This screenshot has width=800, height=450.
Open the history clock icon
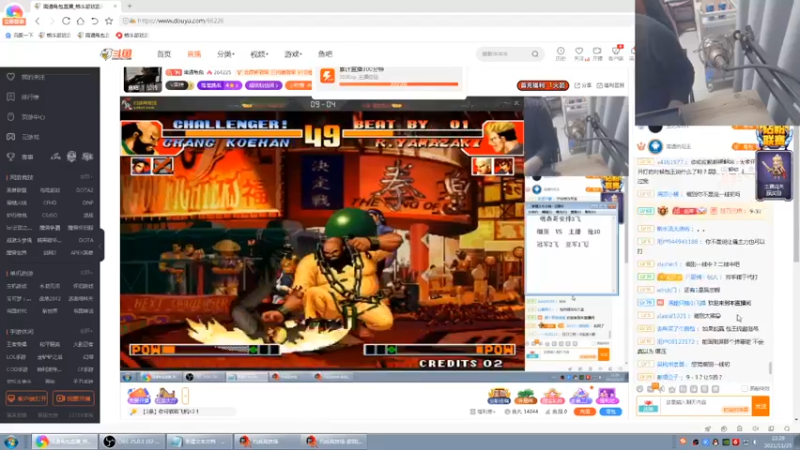pyautogui.click(x=561, y=52)
